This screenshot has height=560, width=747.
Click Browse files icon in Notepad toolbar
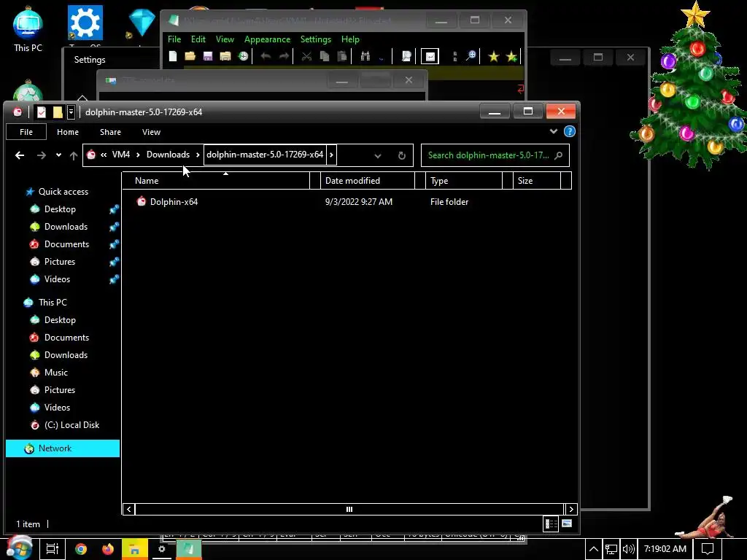[x=225, y=56]
